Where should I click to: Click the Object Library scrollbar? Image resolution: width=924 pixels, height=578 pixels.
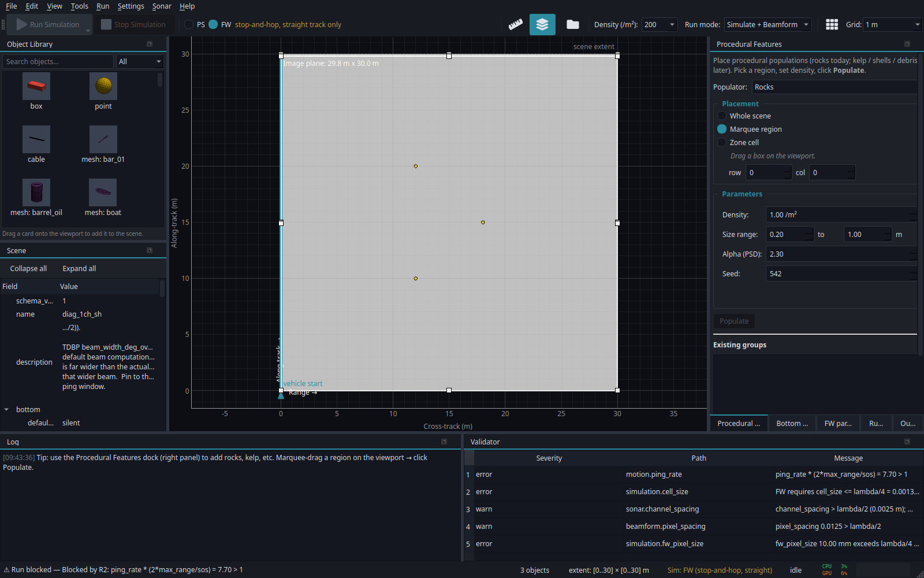(x=160, y=80)
